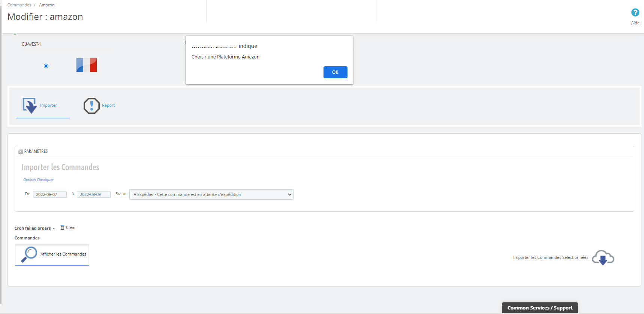Open the Report exclamation octagon icon
The height and width of the screenshot is (314, 644).
pos(91,106)
